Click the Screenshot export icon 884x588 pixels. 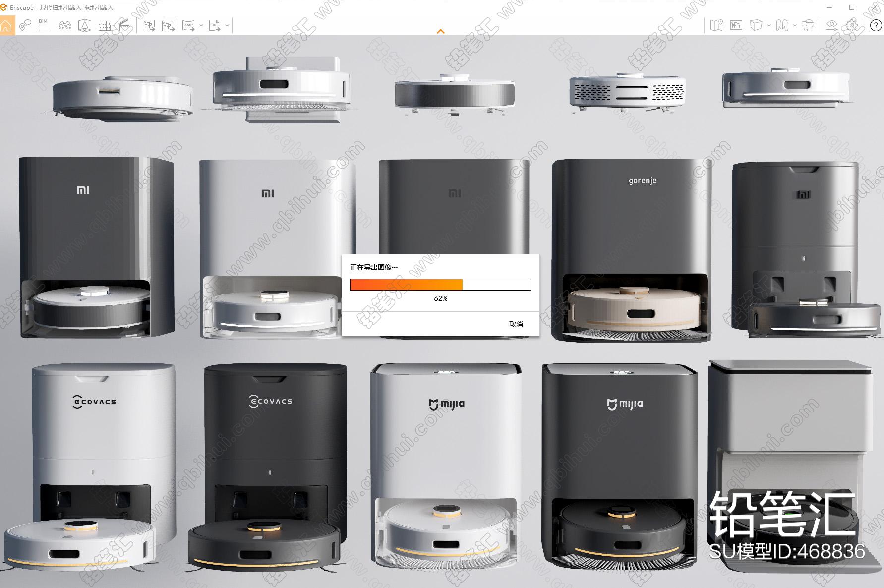click(149, 25)
